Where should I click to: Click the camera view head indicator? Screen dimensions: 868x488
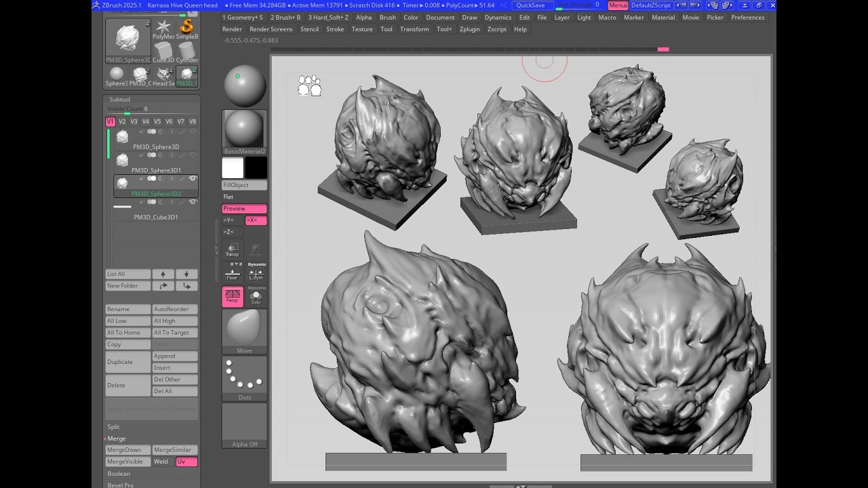click(309, 85)
